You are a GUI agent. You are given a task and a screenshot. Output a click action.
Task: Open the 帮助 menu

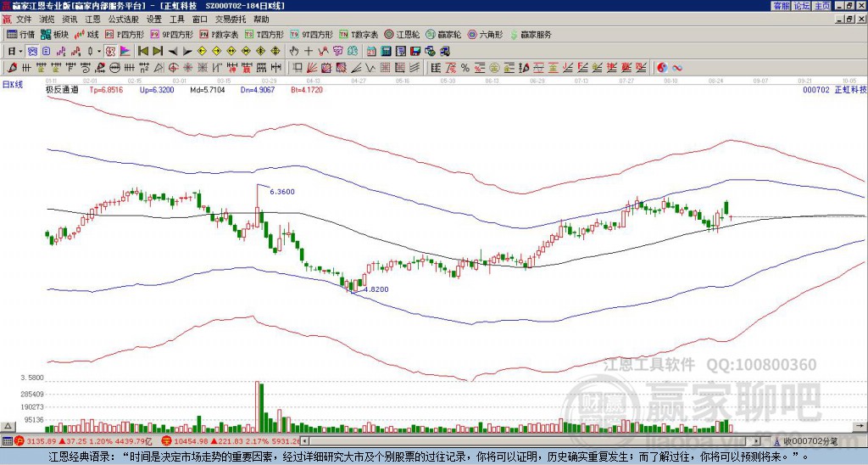[x=261, y=20]
